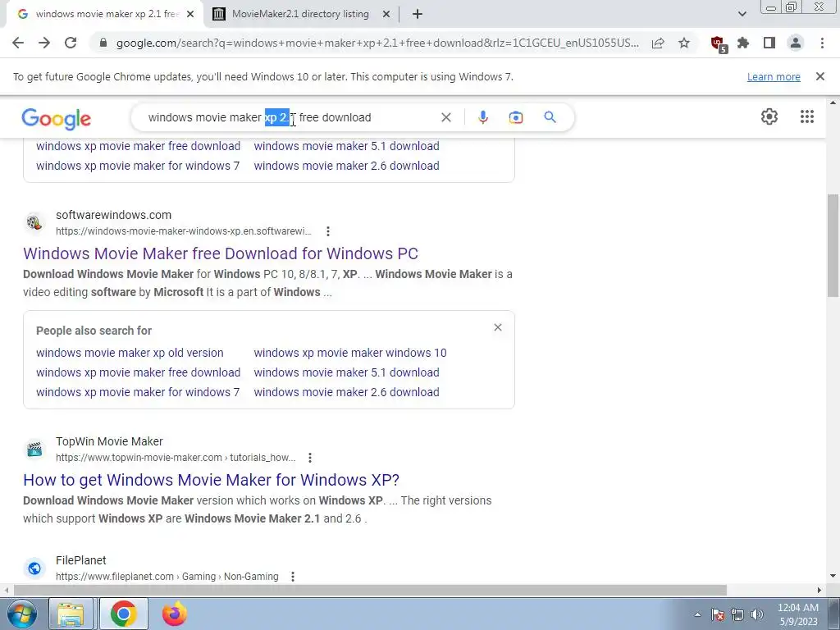Click the scroll down arrow
The height and width of the screenshot is (630, 840).
[x=833, y=577]
